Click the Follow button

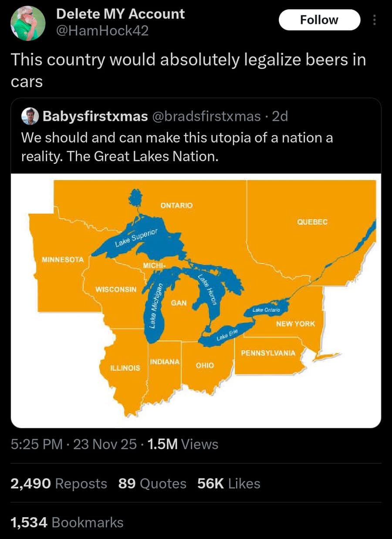(319, 20)
